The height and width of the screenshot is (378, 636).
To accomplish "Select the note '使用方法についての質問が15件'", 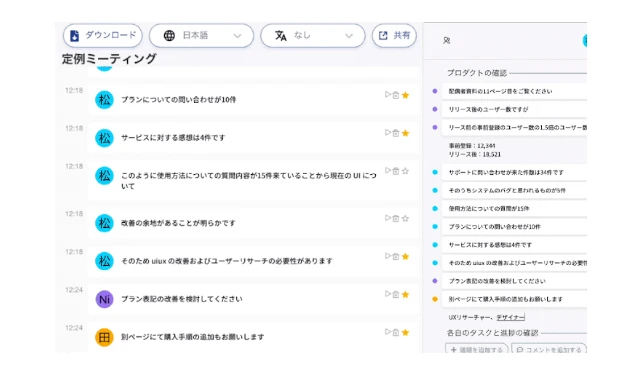I will 514,208.
